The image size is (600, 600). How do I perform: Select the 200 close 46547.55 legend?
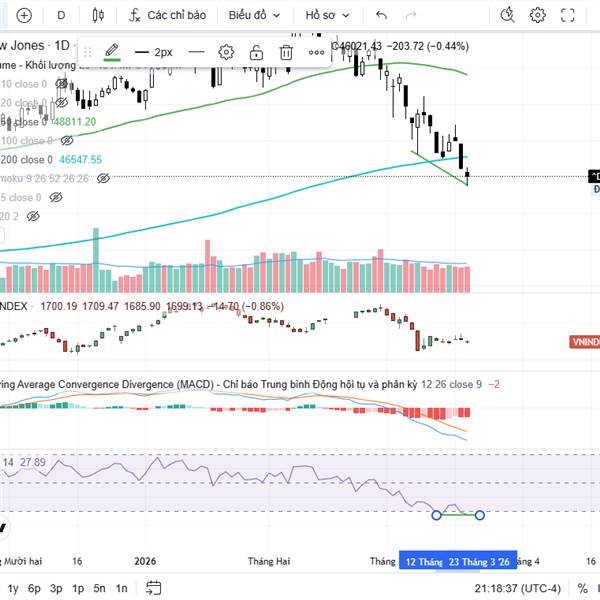(x=51, y=160)
